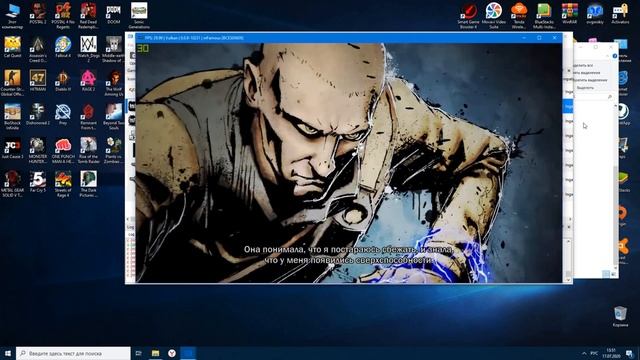Open the Windows Start menu
Screen dimensions: 640x360
8,353
